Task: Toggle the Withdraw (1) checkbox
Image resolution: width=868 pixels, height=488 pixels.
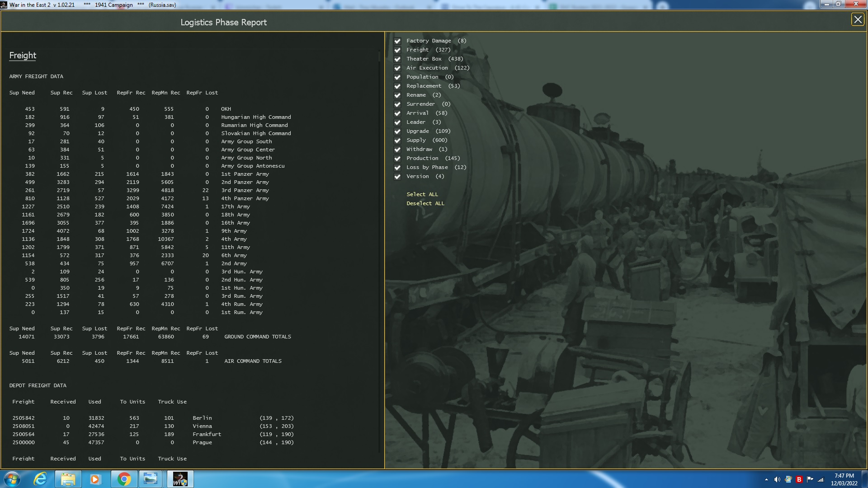Action: click(x=397, y=150)
